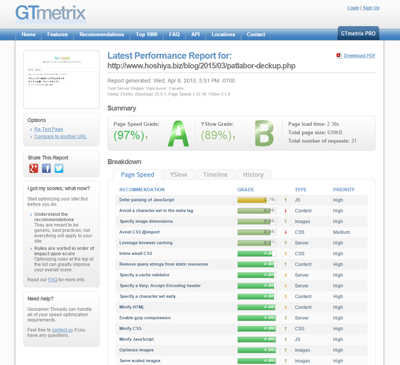This screenshot has width=400, height=365.
Task: Open Contact in navigation bar
Action: [x=256, y=34]
